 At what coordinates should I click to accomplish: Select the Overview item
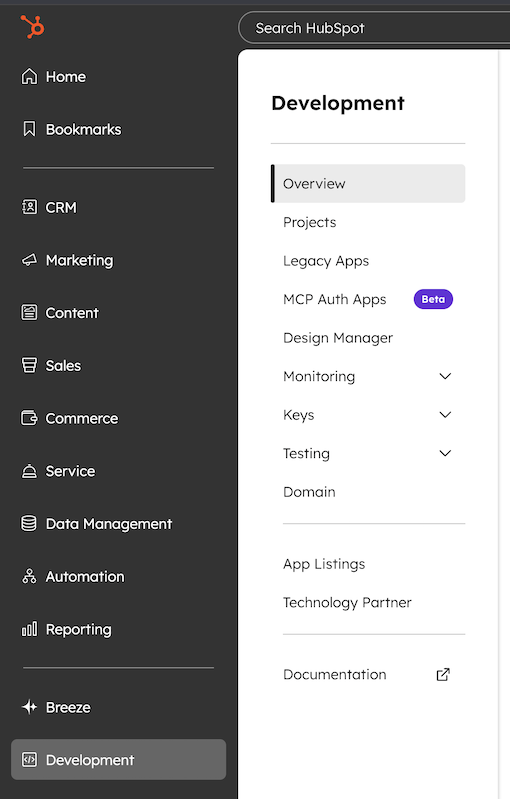click(368, 183)
